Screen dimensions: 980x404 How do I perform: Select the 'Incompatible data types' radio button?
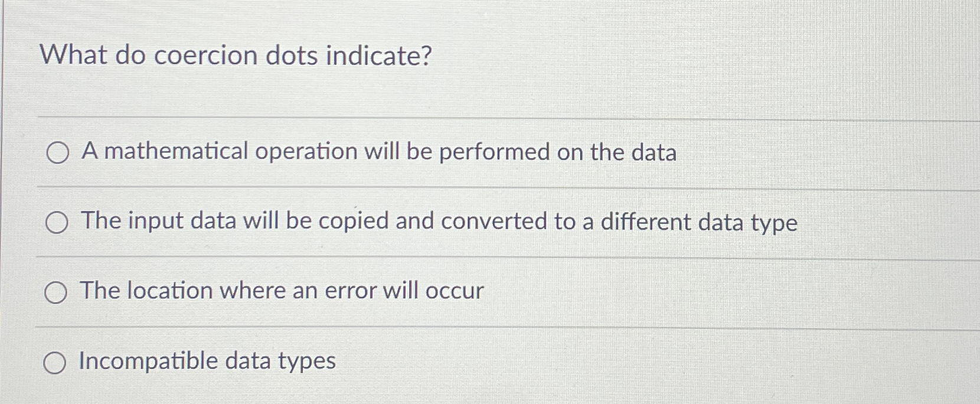(56, 361)
